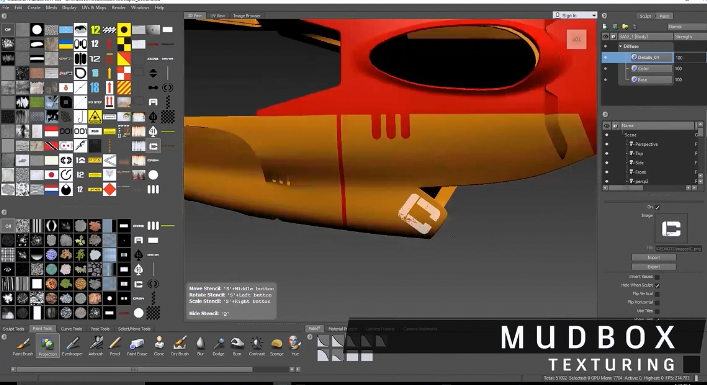This screenshot has width=707, height=385.
Task: Choose the Airbrush tool
Action: coord(96,346)
